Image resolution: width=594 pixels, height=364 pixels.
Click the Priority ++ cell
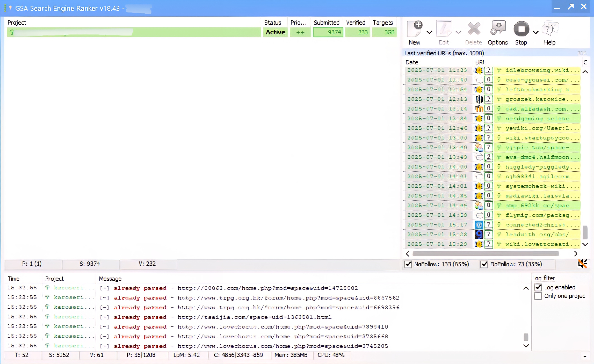tap(300, 32)
